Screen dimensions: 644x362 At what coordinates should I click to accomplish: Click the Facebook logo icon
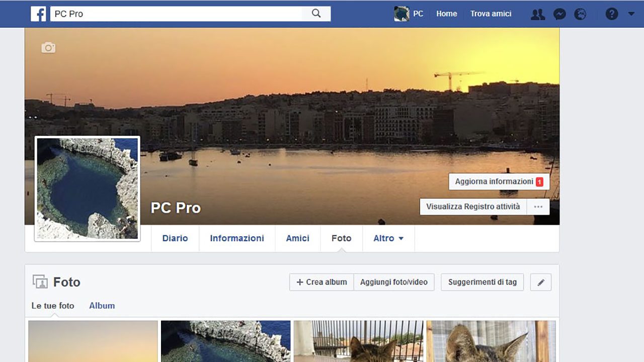click(x=38, y=14)
